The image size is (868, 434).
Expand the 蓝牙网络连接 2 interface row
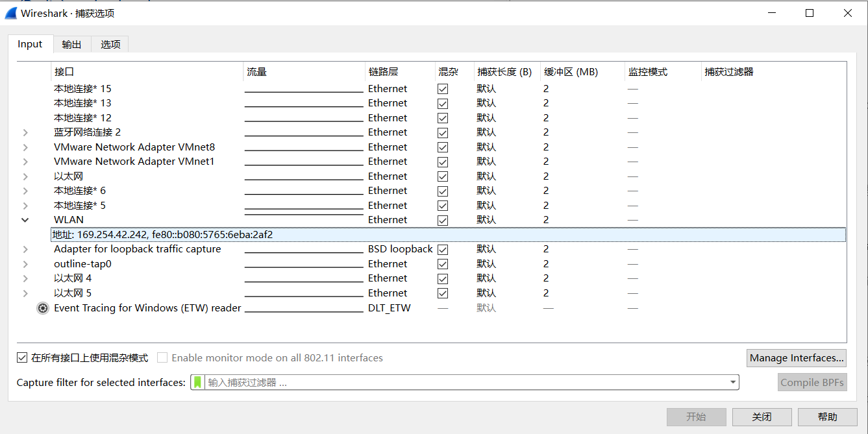[25, 132]
